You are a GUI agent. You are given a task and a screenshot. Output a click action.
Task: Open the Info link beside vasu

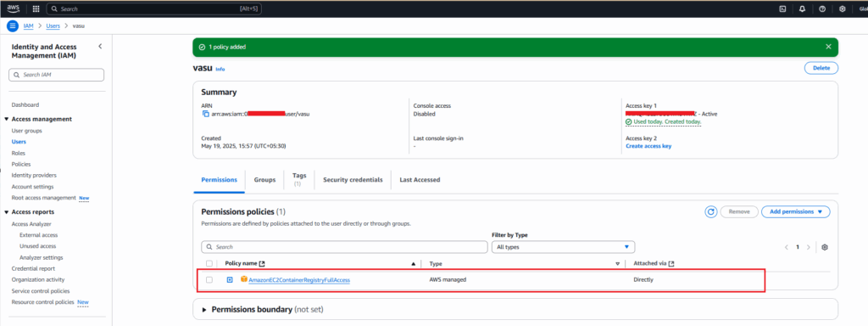tap(220, 70)
